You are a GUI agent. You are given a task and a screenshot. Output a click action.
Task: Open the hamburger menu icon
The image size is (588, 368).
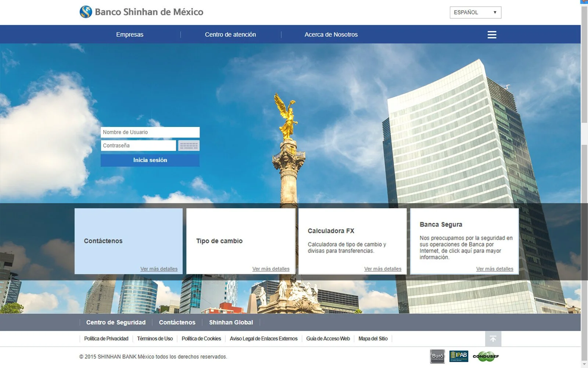[492, 35]
